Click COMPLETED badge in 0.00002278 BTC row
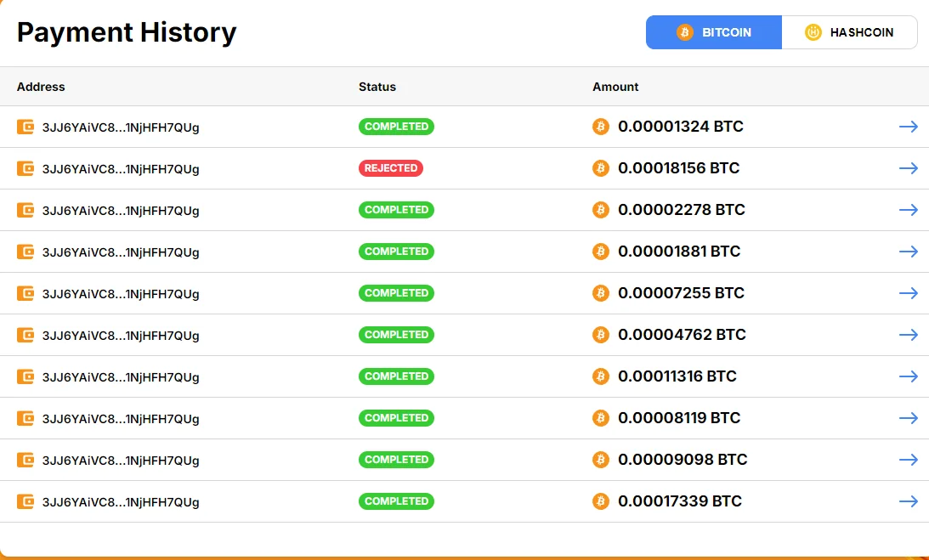This screenshot has width=929, height=560. [396, 210]
